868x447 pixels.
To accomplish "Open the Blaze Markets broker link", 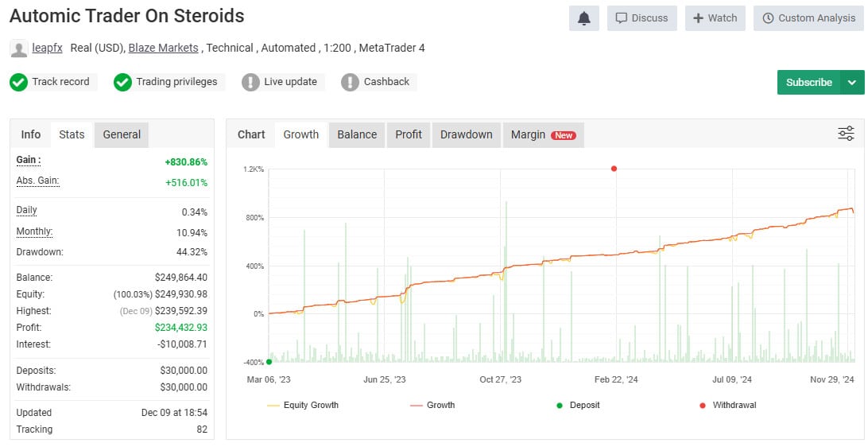I will 163,49.
